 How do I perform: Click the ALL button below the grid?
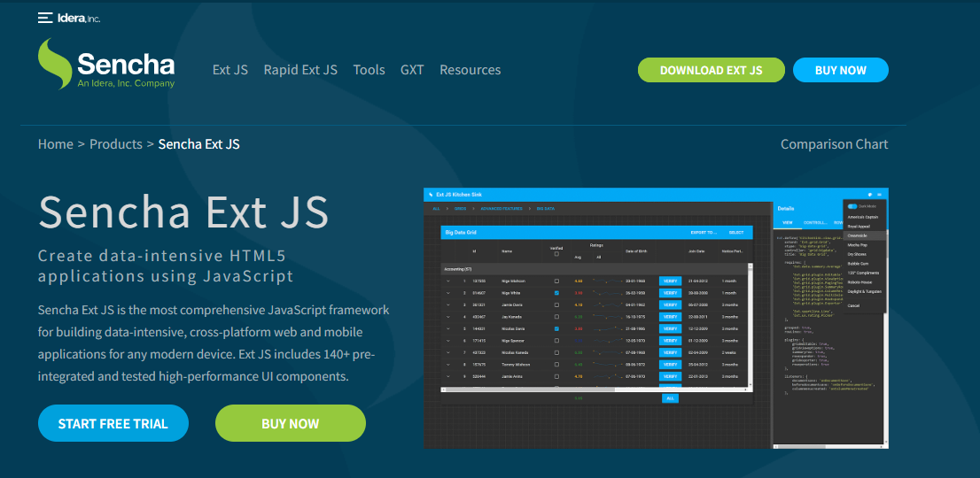click(670, 398)
